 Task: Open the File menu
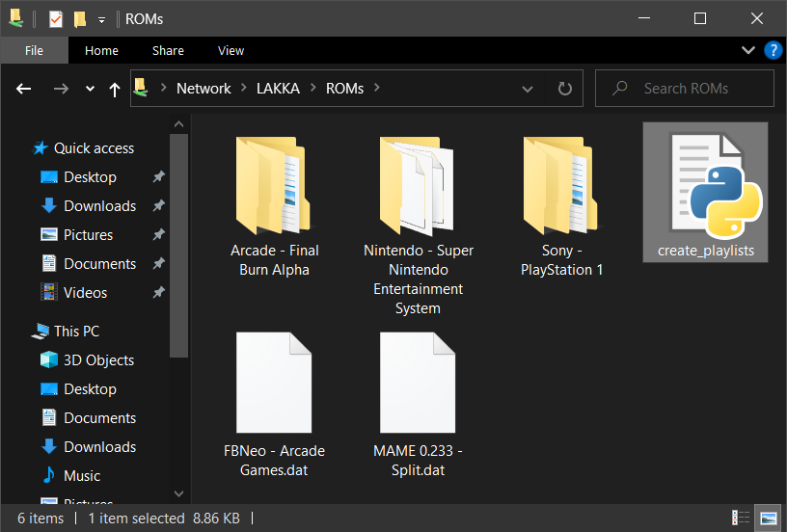point(34,51)
